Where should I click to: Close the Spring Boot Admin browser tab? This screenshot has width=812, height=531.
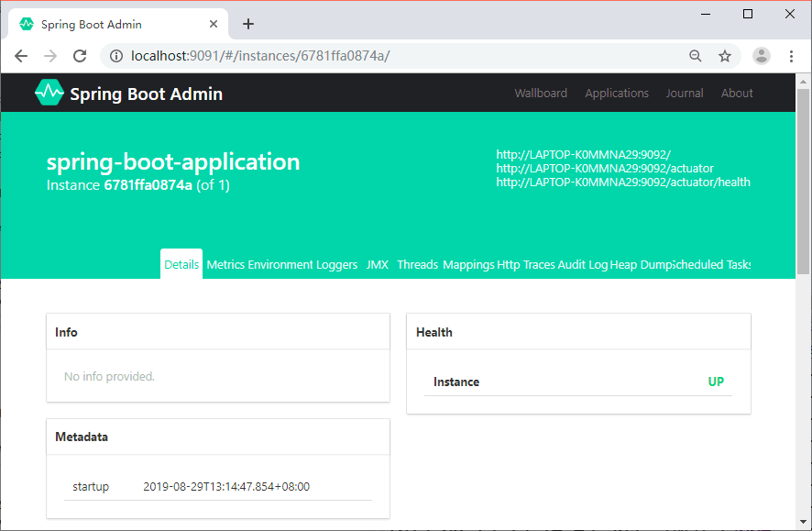coord(214,24)
